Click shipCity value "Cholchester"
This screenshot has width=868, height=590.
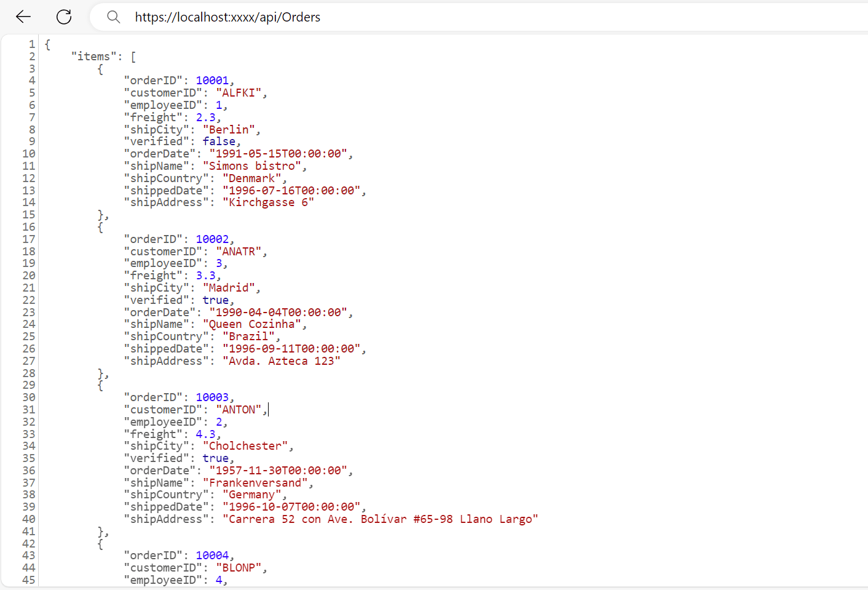pyautogui.click(x=245, y=446)
